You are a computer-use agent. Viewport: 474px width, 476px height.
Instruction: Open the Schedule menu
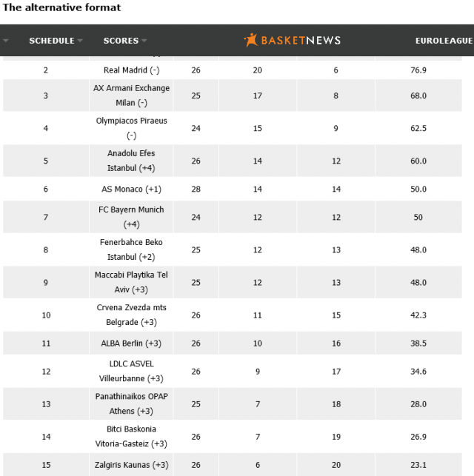[51, 41]
